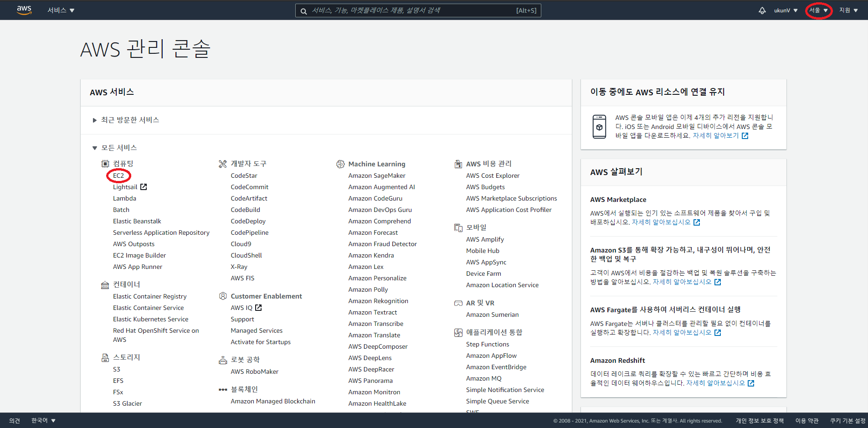Open Amazon Managed Blockchain
The width and height of the screenshot is (868, 428).
click(273, 401)
